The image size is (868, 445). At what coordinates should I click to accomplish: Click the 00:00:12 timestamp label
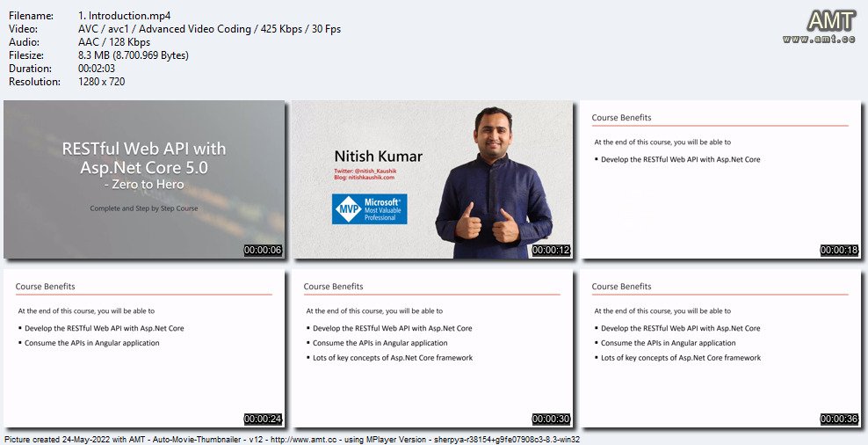(x=552, y=251)
